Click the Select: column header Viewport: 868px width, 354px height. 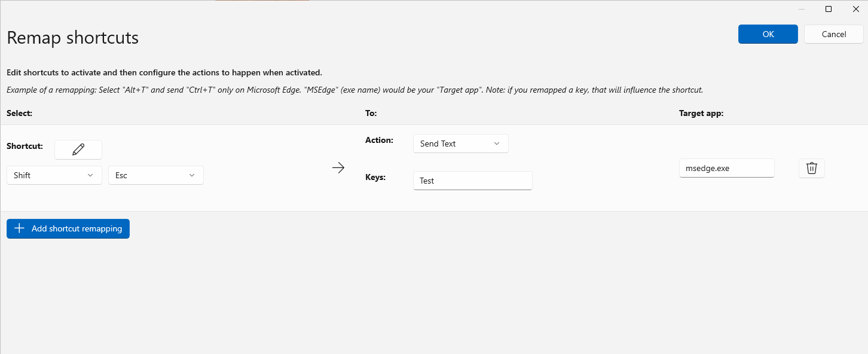coord(19,113)
